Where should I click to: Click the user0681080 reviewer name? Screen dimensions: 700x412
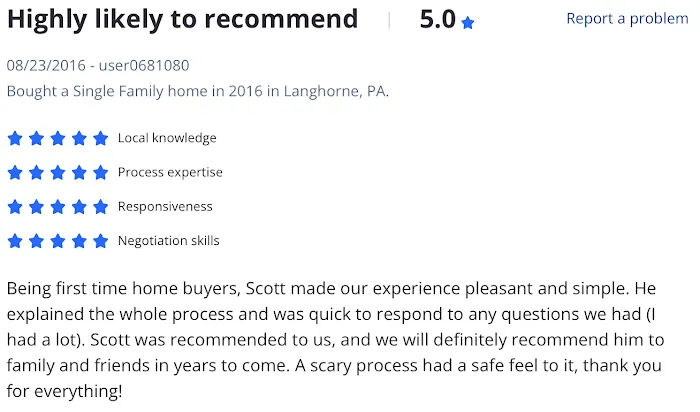pyautogui.click(x=144, y=66)
